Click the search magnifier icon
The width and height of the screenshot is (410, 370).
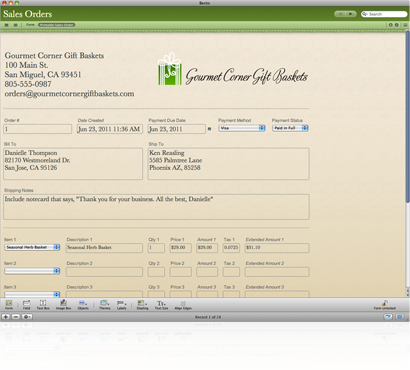tap(365, 14)
